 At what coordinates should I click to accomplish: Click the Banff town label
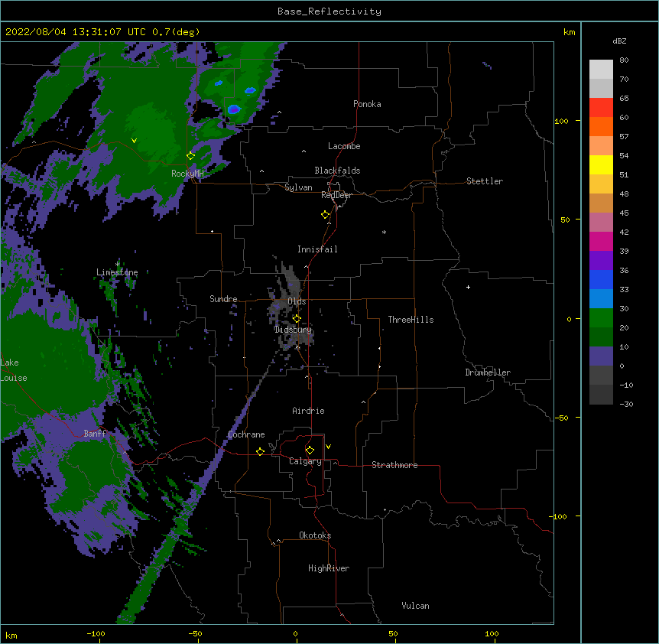[x=95, y=434]
